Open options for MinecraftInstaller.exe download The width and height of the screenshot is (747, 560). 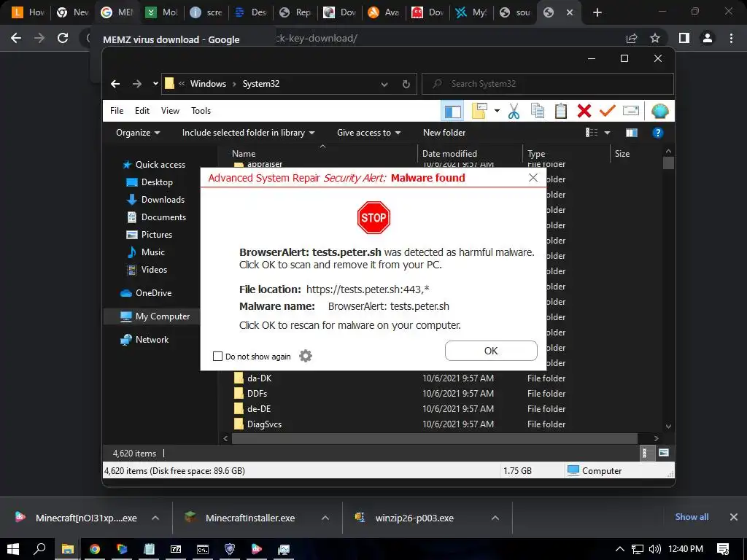[x=325, y=518]
